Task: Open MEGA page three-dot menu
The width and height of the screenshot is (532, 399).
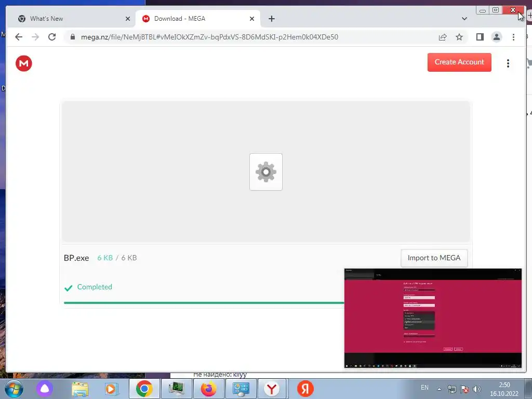Action: tap(508, 63)
